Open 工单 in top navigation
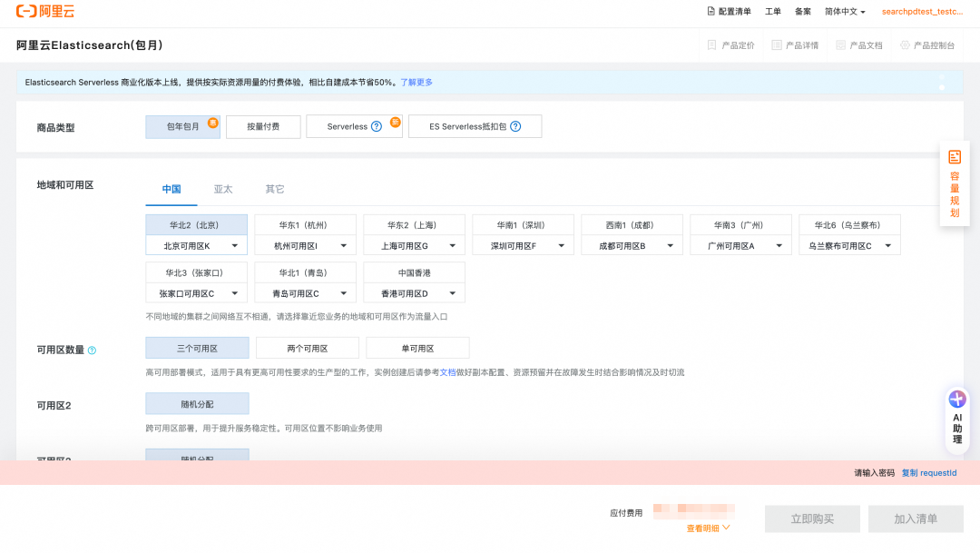Viewport: 980px width, 553px height. pos(772,11)
